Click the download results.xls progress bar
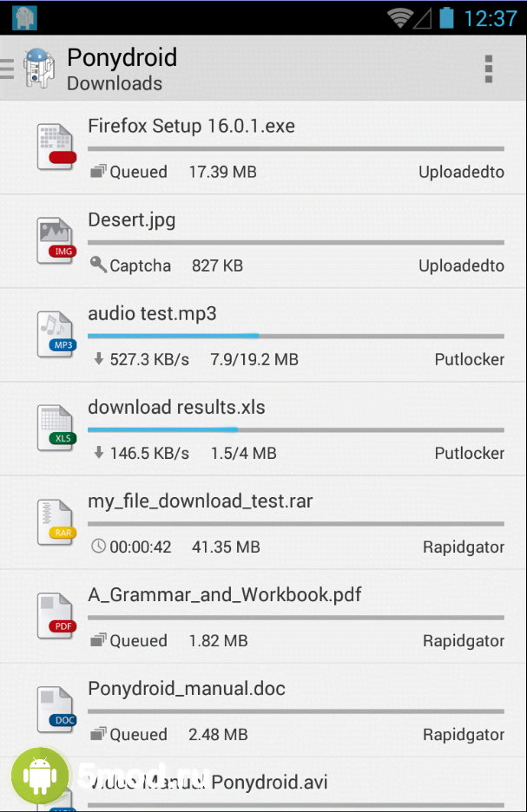527x812 pixels. [x=295, y=429]
